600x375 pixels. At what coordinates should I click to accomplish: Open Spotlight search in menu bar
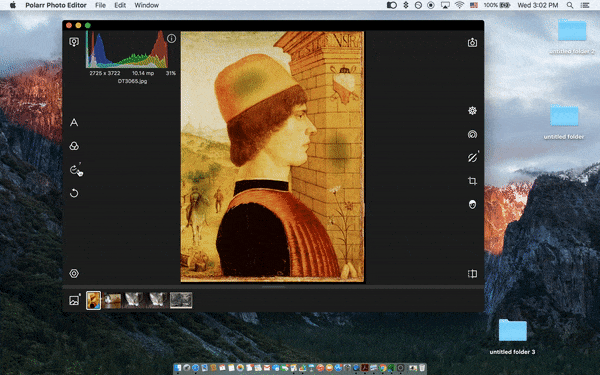[570, 5]
